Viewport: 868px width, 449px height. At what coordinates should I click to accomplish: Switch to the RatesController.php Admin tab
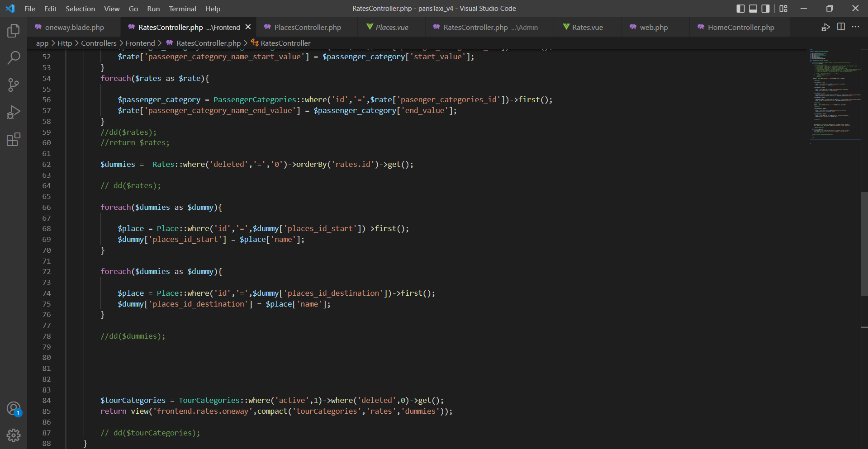point(490,28)
